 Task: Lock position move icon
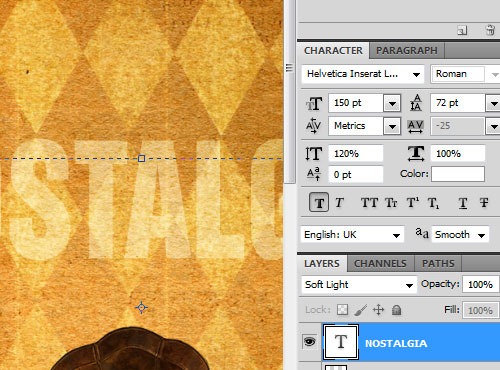(x=378, y=310)
